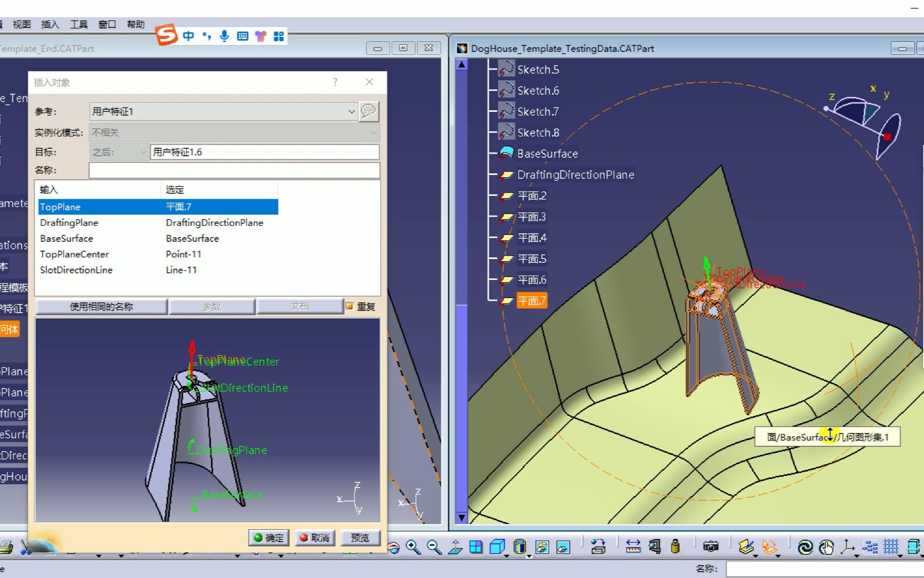Toggle the grid display
The width and height of the screenshot is (924, 578).
pos(892,547)
